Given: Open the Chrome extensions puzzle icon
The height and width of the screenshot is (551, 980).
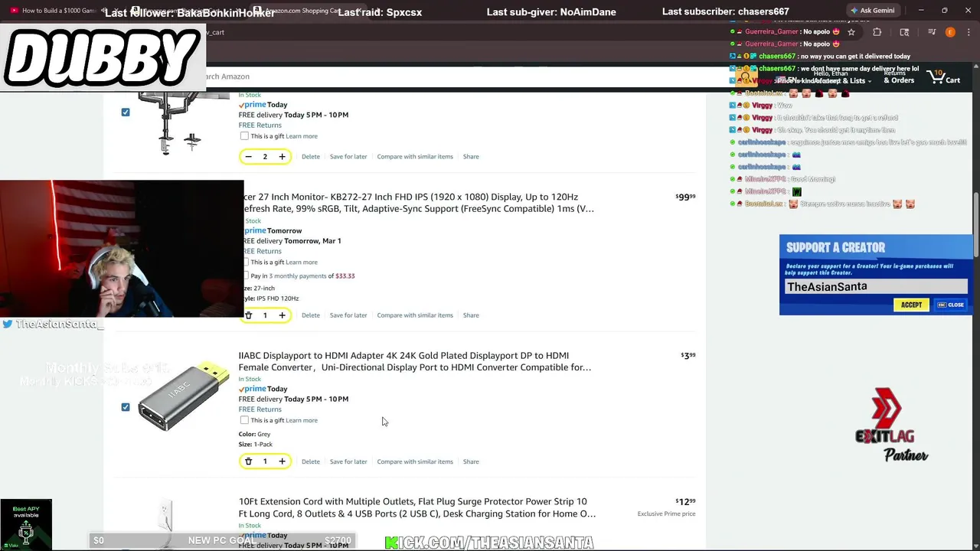Looking at the screenshot, I should (x=877, y=32).
